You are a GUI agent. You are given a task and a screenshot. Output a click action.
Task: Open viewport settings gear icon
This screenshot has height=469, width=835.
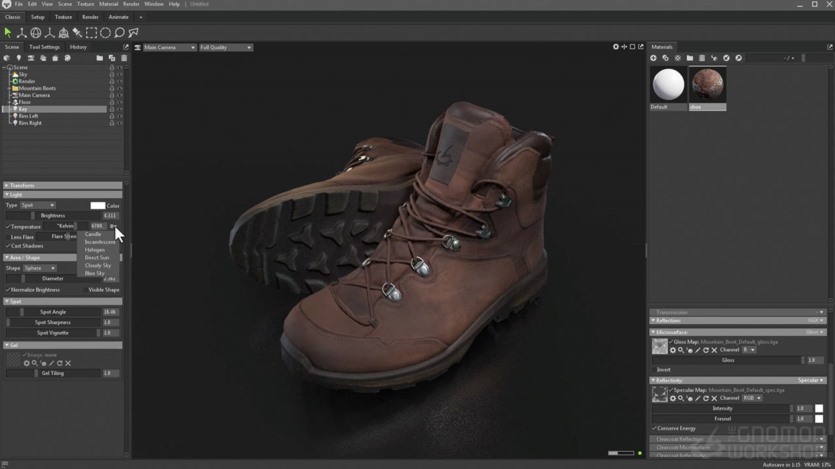point(616,47)
